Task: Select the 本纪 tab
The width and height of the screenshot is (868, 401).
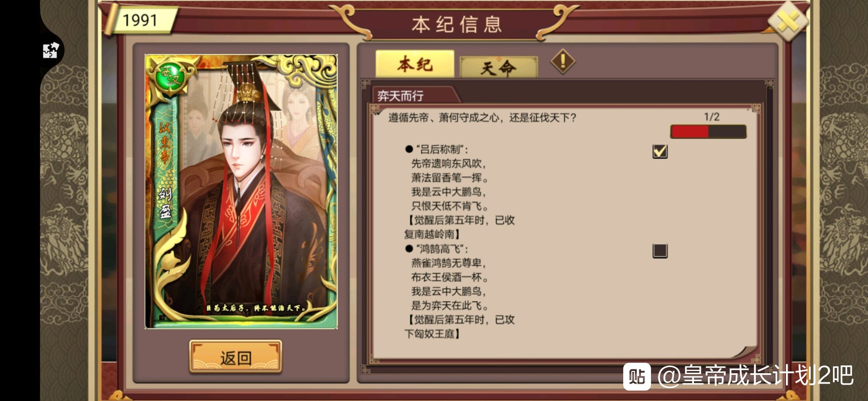Action: [x=415, y=64]
